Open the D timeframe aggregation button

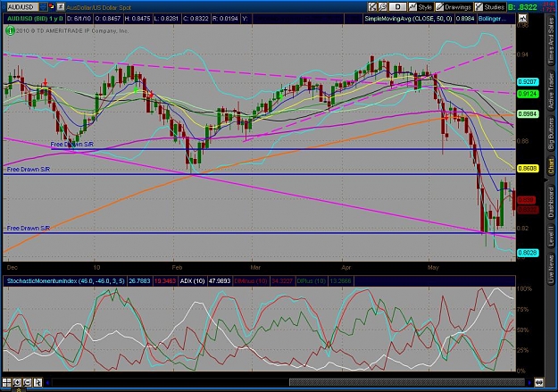tap(397, 7)
